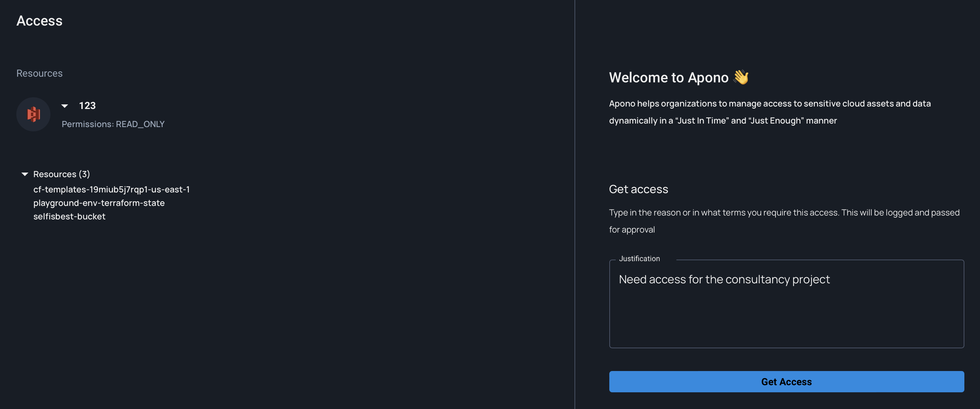Click the 123 integration name

87,106
